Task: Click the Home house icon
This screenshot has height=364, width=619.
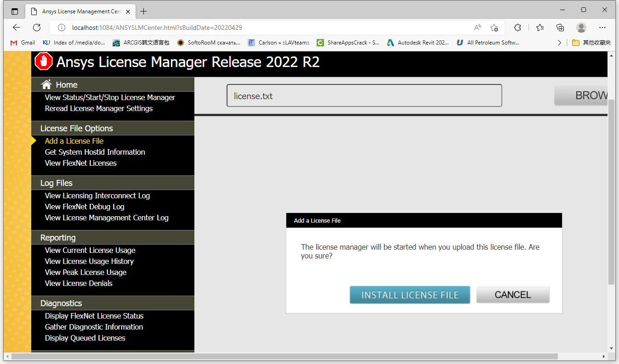Action: click(x=46, y=84)
